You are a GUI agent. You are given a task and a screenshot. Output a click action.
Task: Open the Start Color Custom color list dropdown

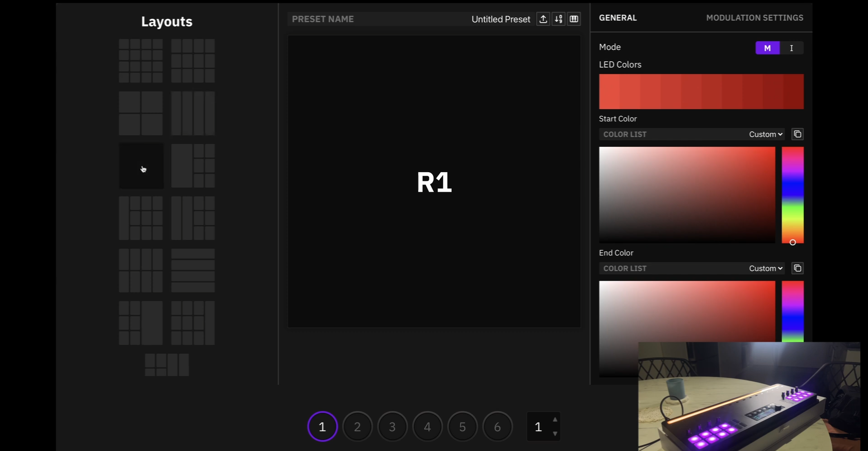click(x=766, y=134)
